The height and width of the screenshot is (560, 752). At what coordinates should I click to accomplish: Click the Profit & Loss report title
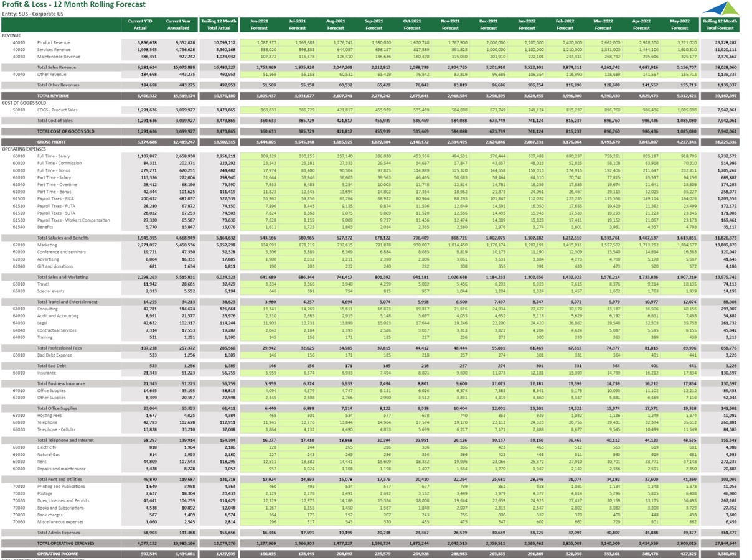tap(73, 4)
